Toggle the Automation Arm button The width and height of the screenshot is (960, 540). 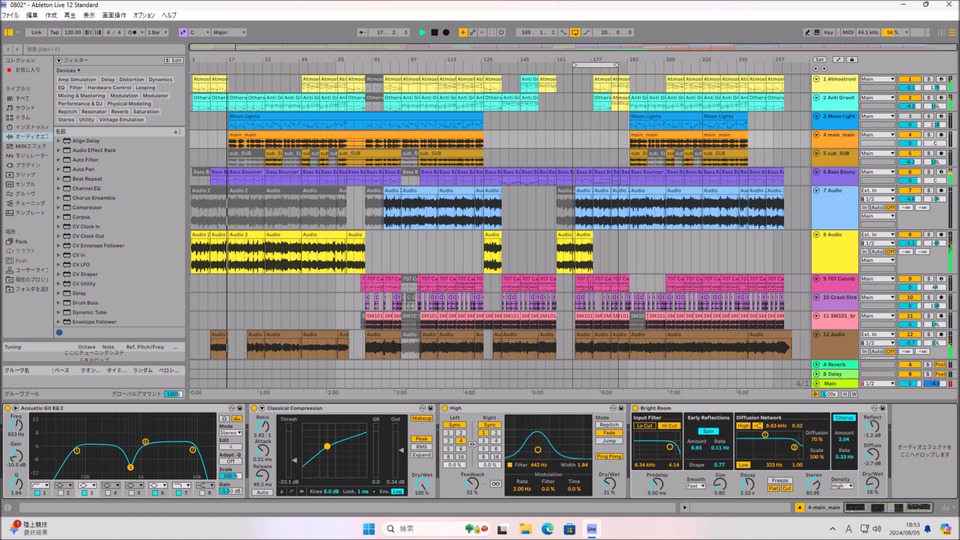[x=473, y=32]
